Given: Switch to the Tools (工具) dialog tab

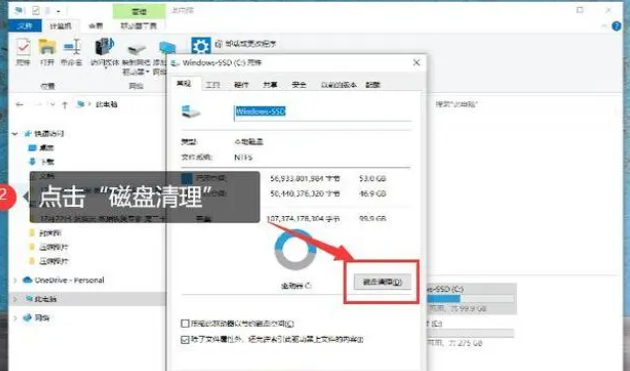Looking at the screenshot, I should click(x=213, y=84).
